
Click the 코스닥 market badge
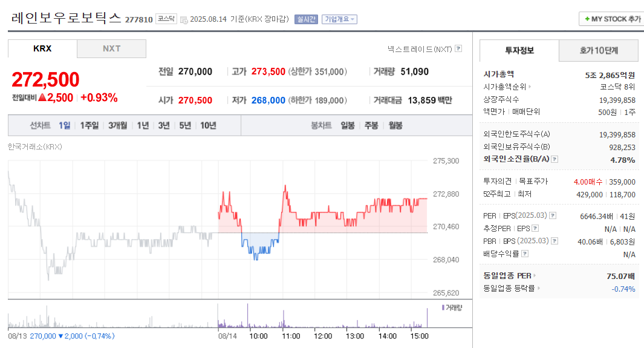tap(166, 19)
